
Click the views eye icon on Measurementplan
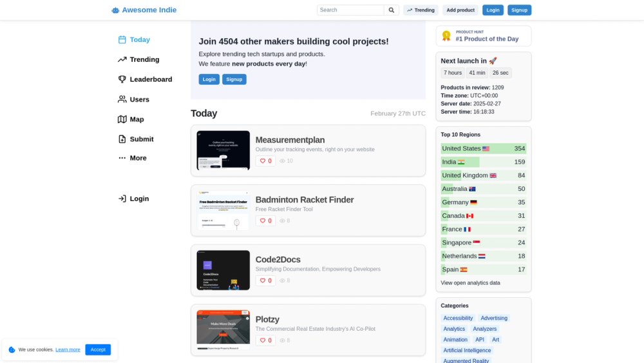coord(282,161)
